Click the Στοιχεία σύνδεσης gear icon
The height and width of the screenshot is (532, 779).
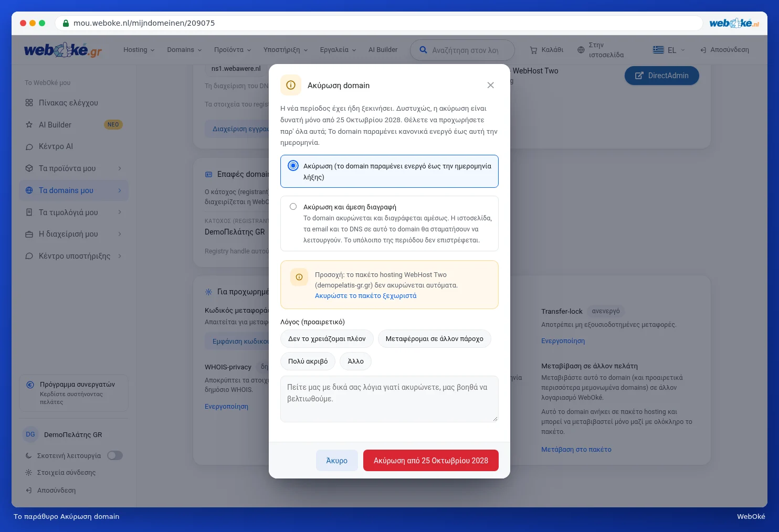point(29,472)
